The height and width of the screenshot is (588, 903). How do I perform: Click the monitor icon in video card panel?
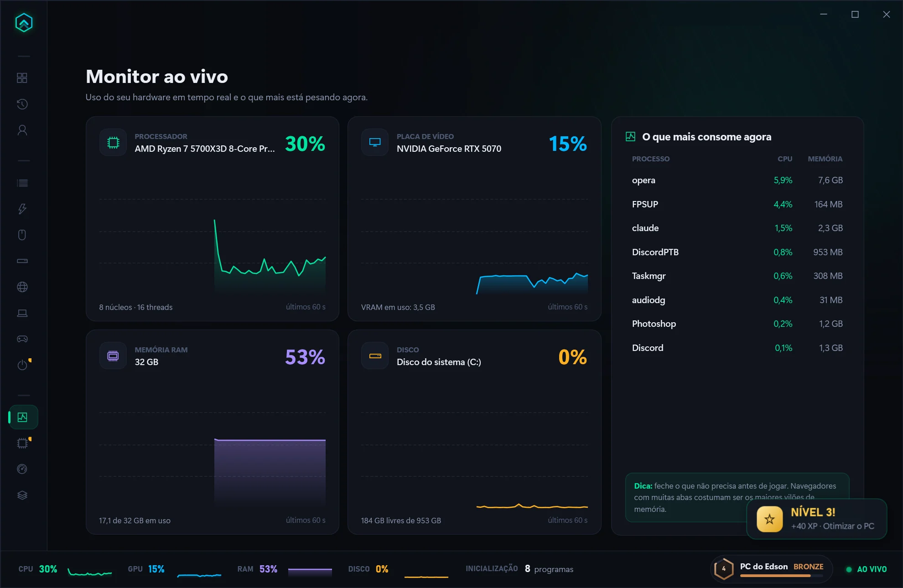[x=375, y=143]
